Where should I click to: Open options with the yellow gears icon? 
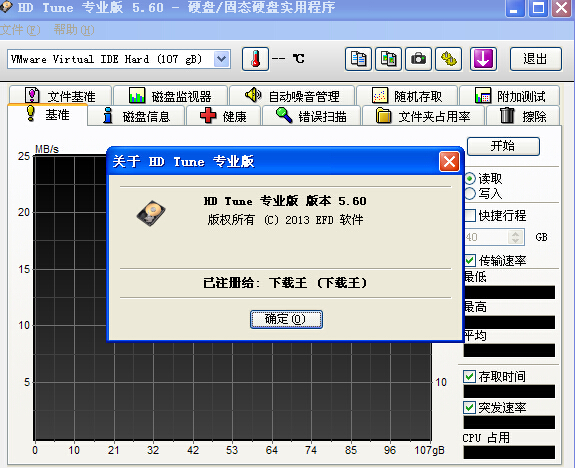pyautogui.click(x=448, y=59)
